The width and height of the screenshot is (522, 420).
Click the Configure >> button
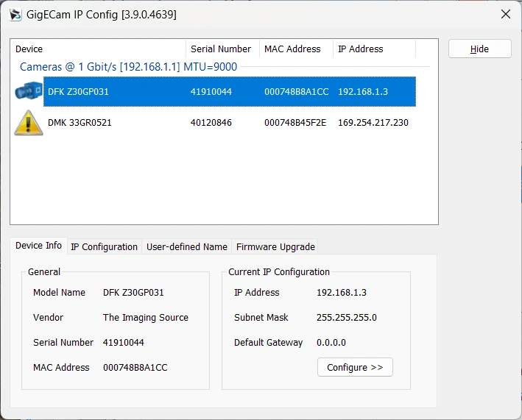pyautogui.click(x=355, y=367)
